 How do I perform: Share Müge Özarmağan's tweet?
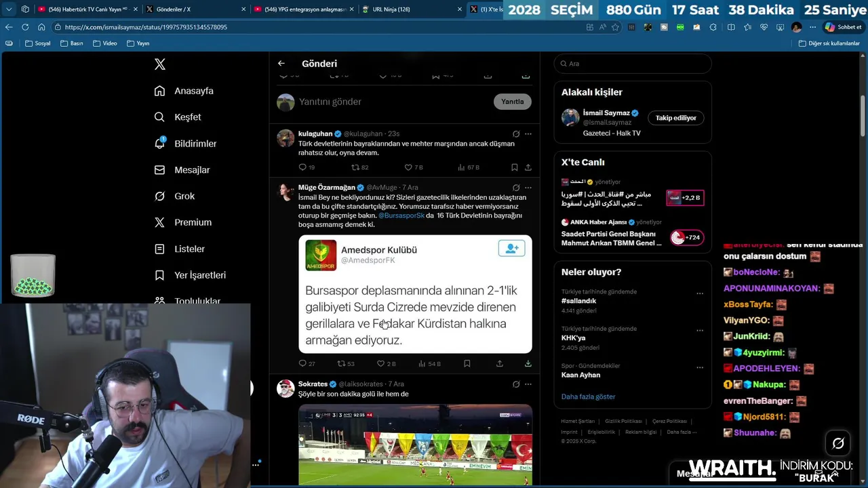[500, 364]
